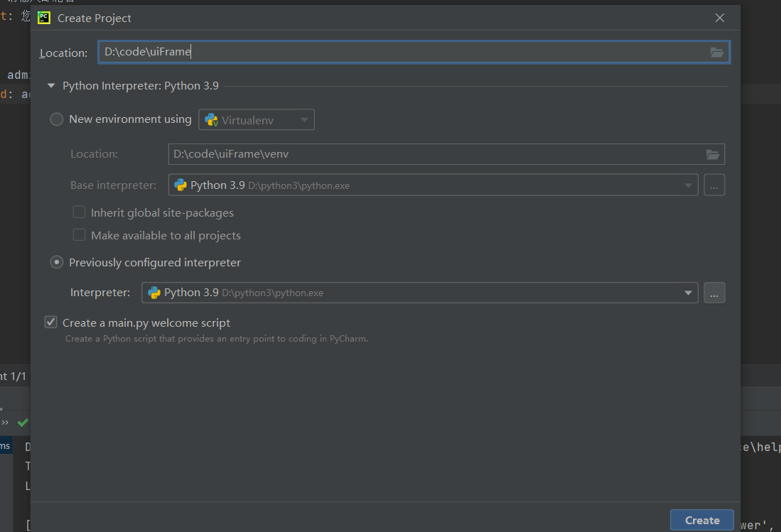Enable Inherit global site-packages checkbox
The width and height of the screenshot is (781, 532).
(x=79, y=212)
